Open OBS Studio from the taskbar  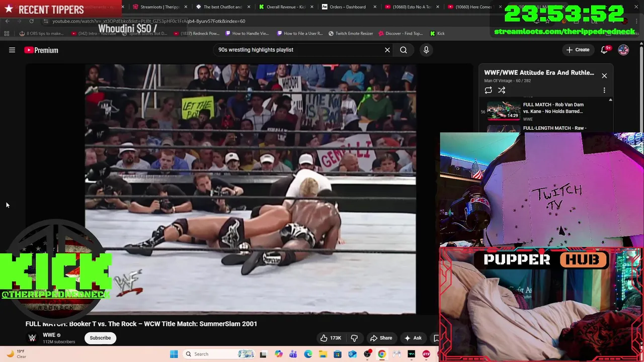click(367, 354)
